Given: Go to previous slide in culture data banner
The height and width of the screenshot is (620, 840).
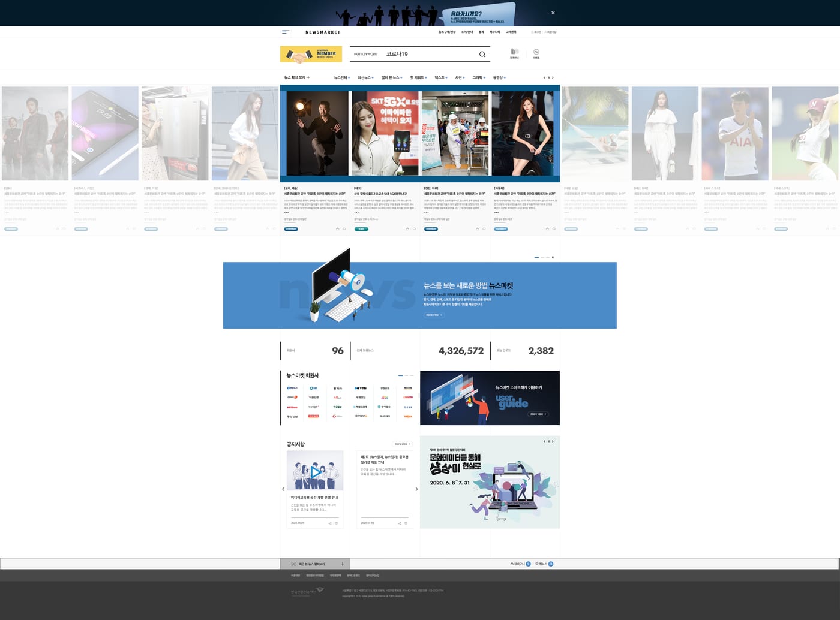Looking at the screenshot, I should pyautogui.click(x=544, y=441).
